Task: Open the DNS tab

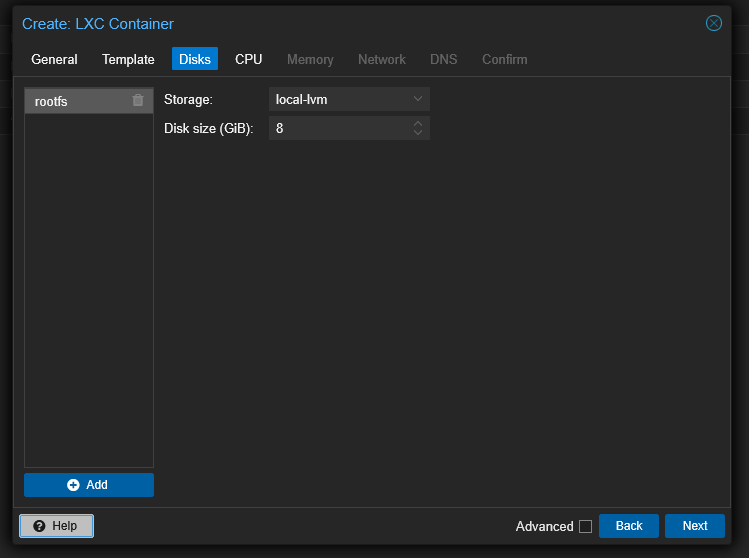Action: (443, 59)
